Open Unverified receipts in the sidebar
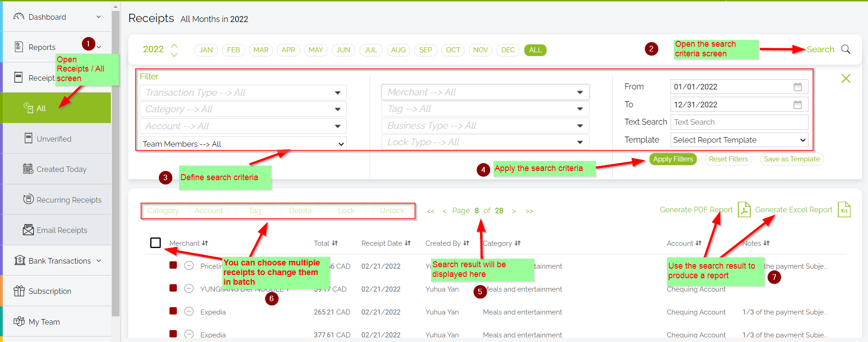 pos(54,139)
